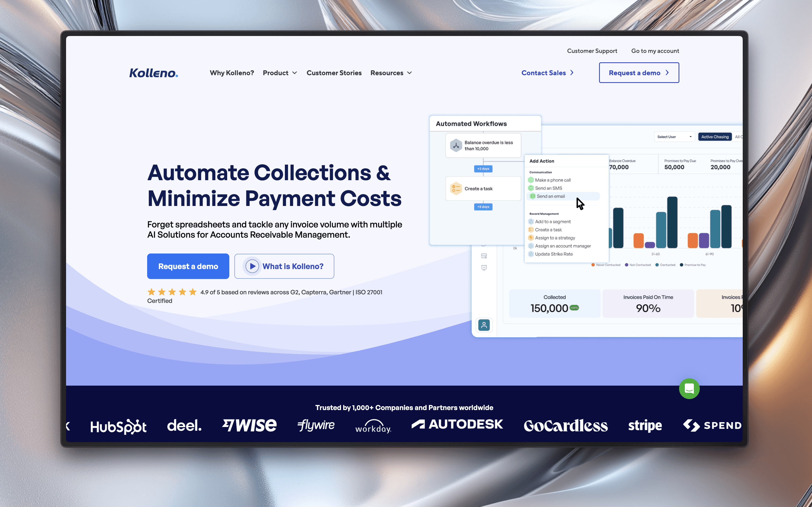The height and width of the screenshot is (507, 812).
Task: Open the Customer Stories menu item
Action: [334, 73]
